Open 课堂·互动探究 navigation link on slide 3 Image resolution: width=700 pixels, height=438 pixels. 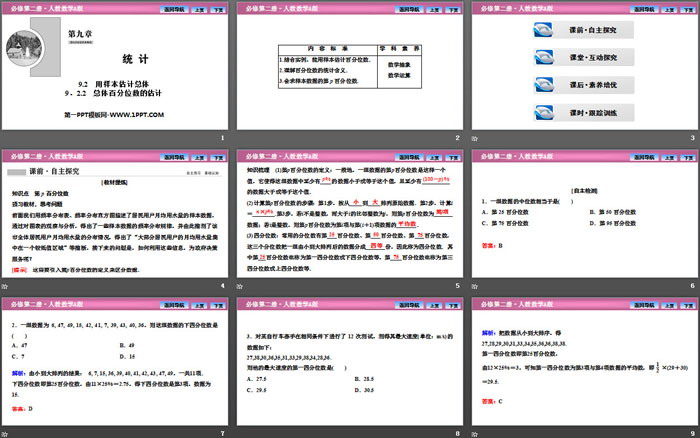[591, 57]
